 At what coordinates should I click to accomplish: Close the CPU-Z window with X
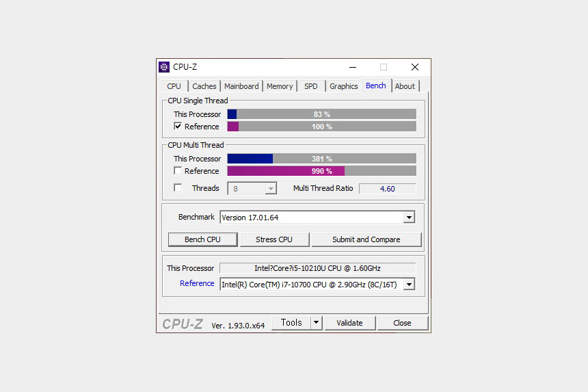pyautogui.click(x=415, y=67)
